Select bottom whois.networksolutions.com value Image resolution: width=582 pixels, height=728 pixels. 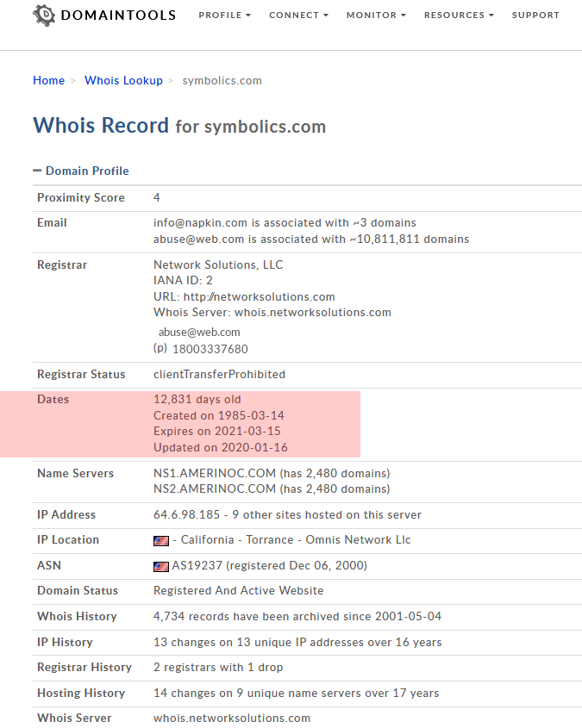click(x=232, y=719)
